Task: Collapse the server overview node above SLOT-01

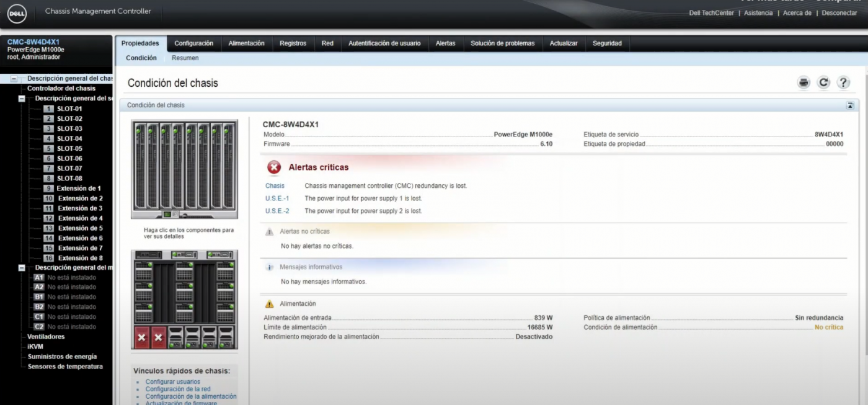Action: coord(22,99)
